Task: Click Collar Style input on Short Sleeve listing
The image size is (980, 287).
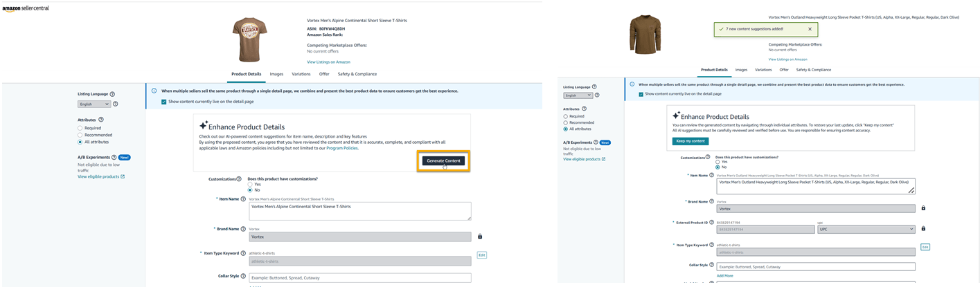Action: click(360, 278)
